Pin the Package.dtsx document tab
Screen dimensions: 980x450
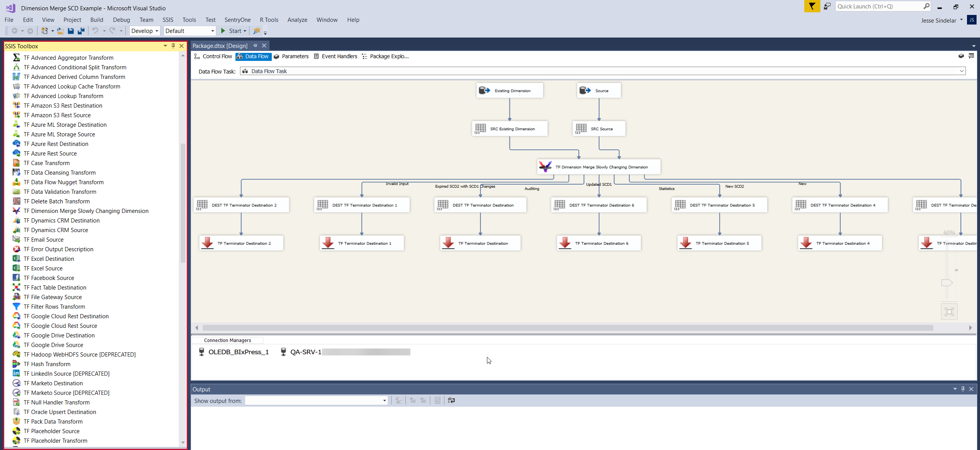click(255, 46)
